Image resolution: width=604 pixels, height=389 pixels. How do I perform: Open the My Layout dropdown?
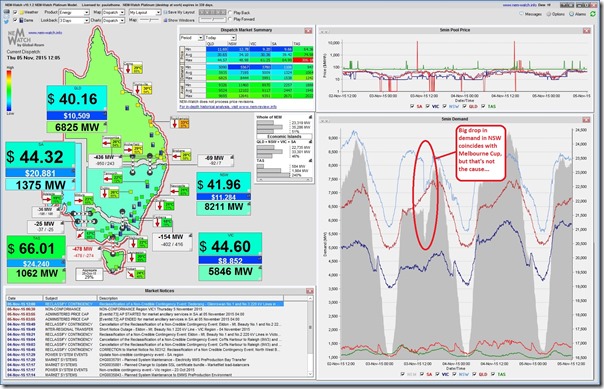(x=144, y=12)
